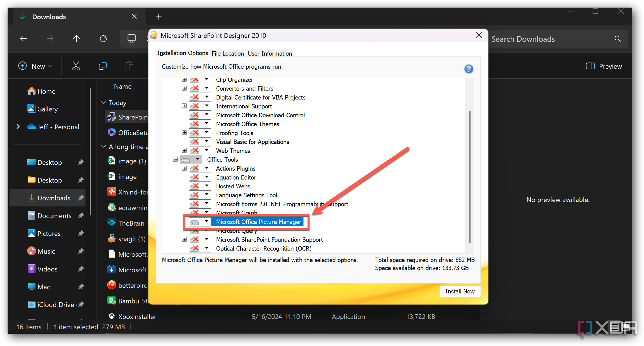Click the Install Now button
This screenshot has height=346, width=644.
(x=460, y=291)
